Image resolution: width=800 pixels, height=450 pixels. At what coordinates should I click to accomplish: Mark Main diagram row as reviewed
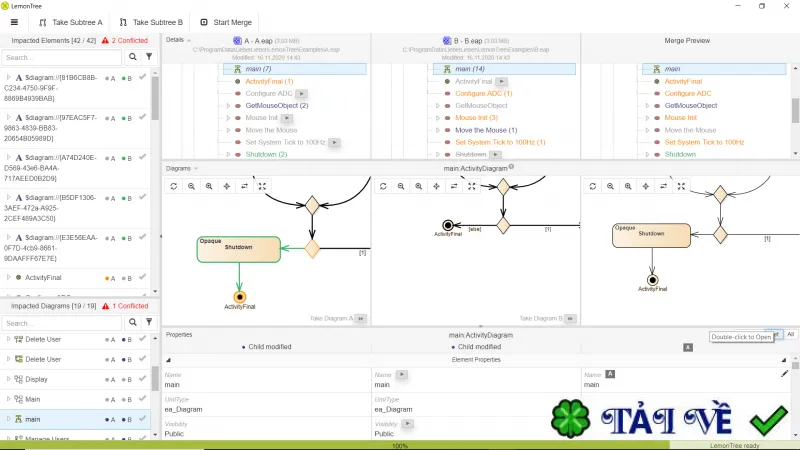143,398
